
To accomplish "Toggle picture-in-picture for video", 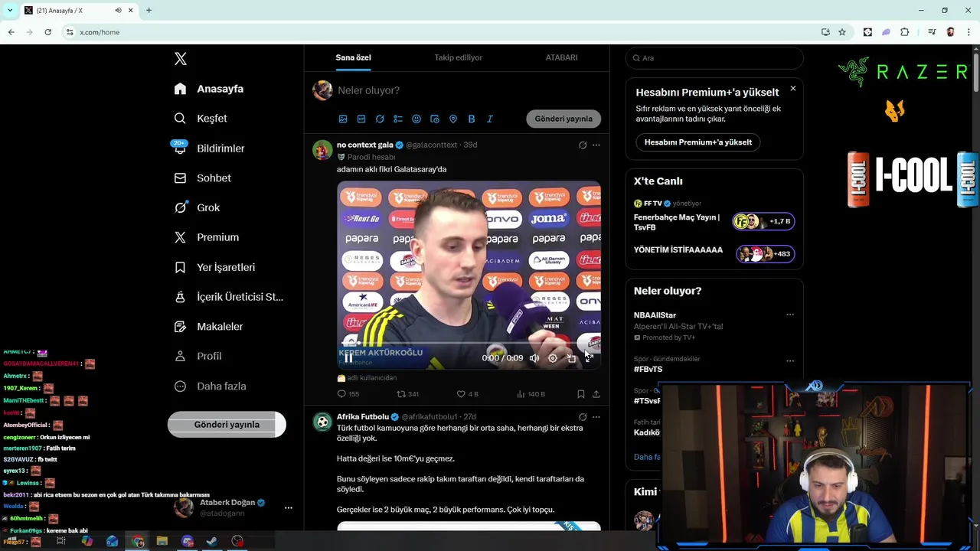I will coord(571,358).
